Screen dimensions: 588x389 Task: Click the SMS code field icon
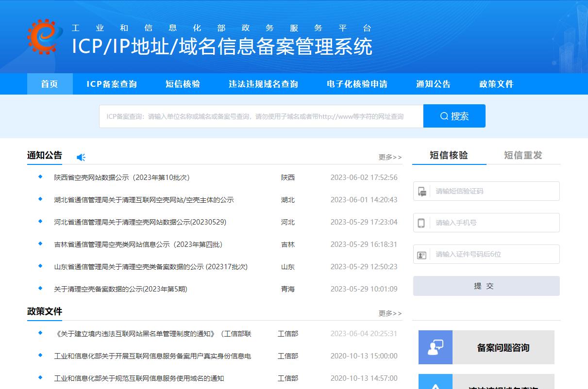click(x=422, y=192)
